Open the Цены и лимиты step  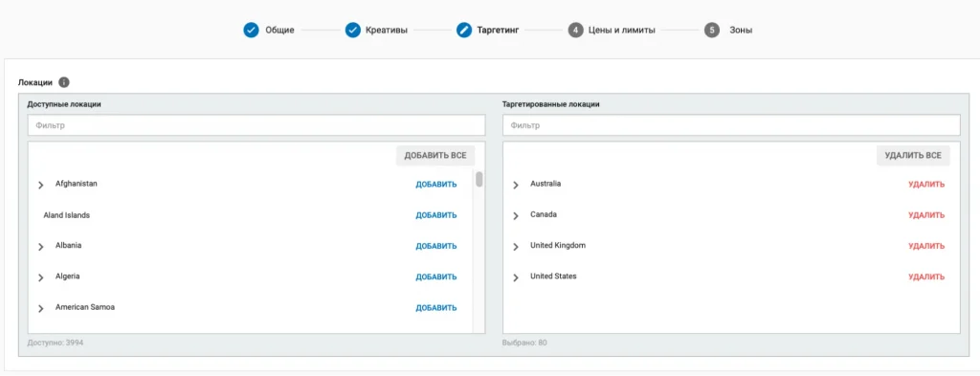point(622,30)
